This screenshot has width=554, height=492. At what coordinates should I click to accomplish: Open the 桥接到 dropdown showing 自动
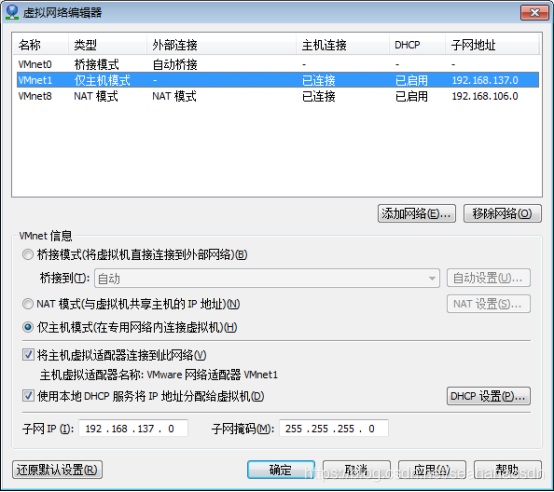tap(267, 278)
